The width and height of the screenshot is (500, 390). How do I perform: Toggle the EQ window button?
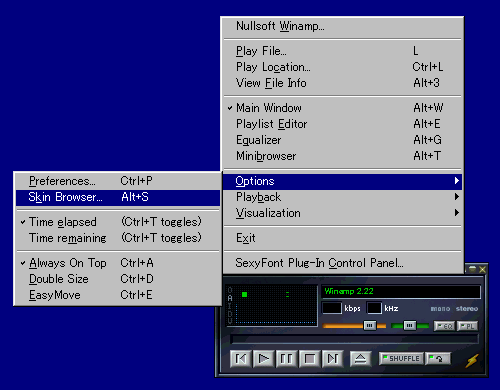[444, 326]
